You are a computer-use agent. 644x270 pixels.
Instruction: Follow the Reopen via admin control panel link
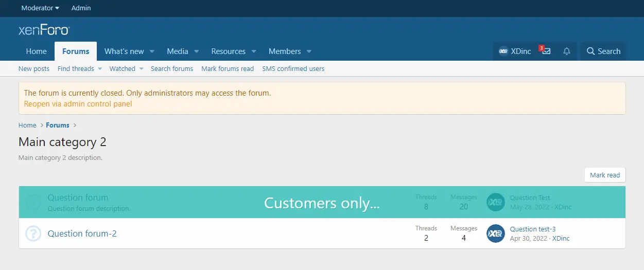coord(78,104)
